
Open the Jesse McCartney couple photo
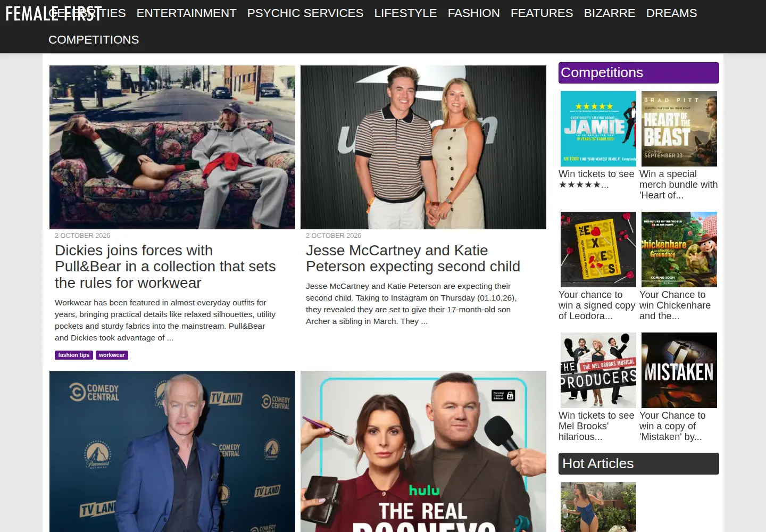[x=423, y=147]
